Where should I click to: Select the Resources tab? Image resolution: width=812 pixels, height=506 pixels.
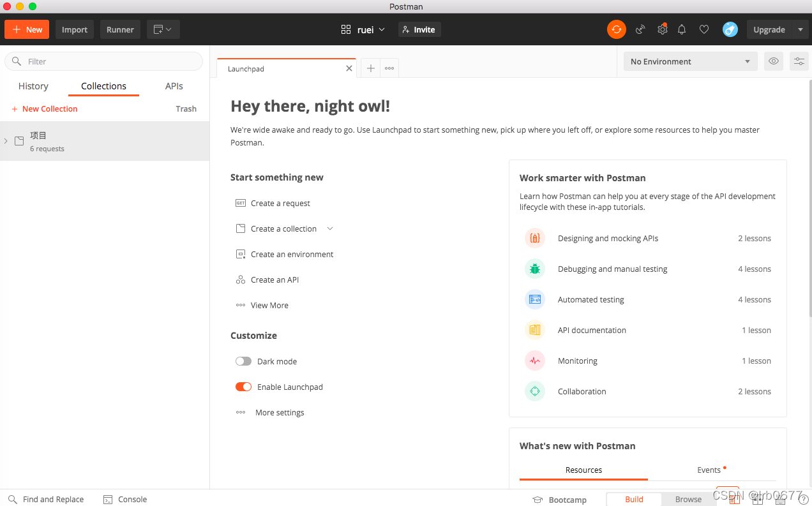click(583, 470)
